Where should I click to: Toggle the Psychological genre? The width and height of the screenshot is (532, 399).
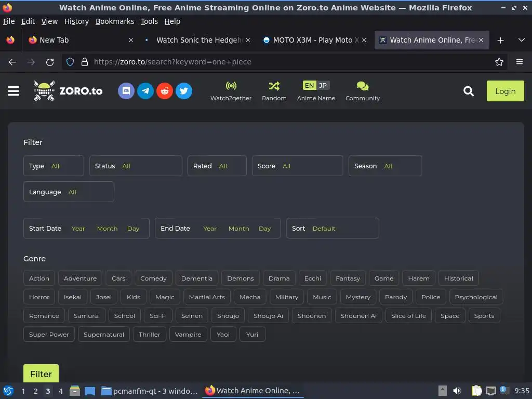[476, 297]
